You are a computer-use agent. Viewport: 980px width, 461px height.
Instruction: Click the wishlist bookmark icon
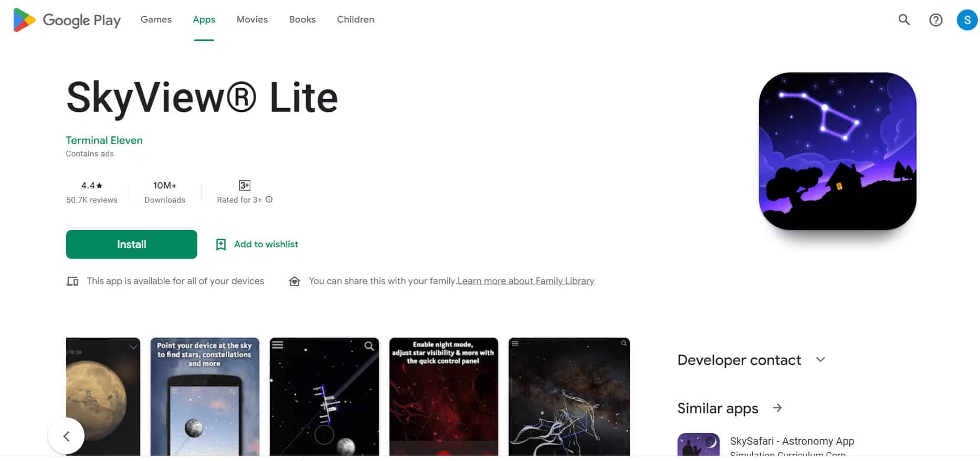point(221,244)
